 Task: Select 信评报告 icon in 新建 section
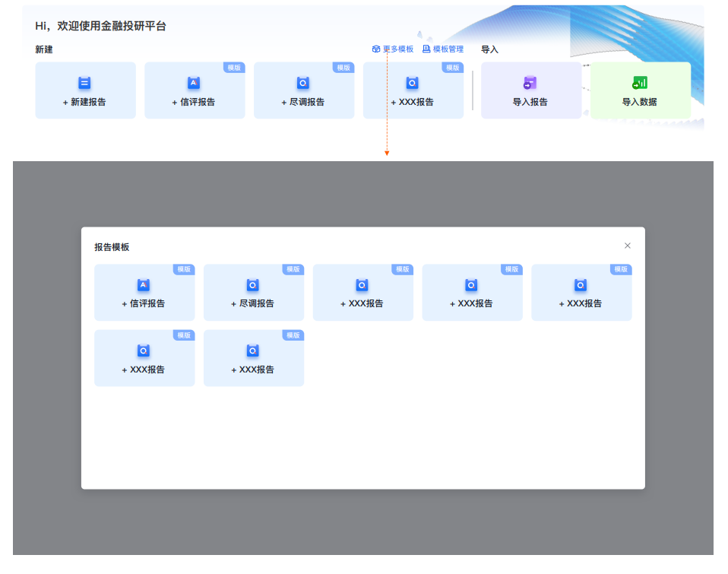coord(194,83)
